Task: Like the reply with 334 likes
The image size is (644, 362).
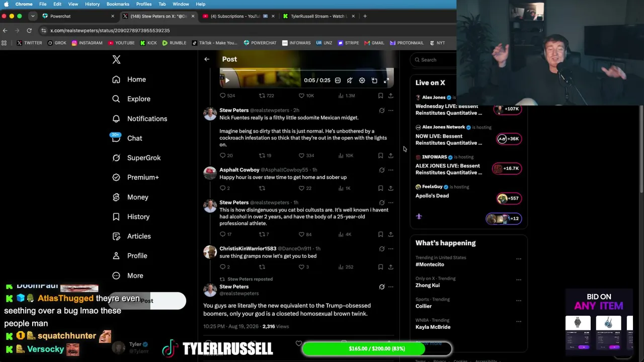Action: pyautogui.click(x=306, y=156)
